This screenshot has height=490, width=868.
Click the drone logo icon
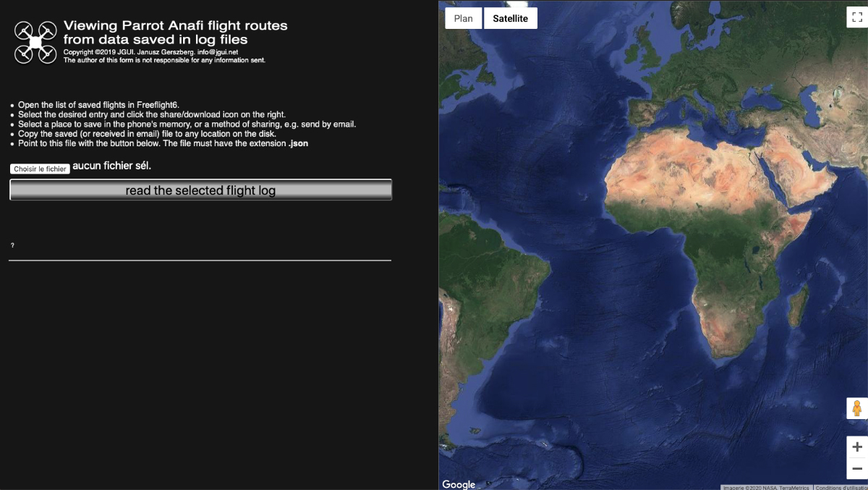pos(35,42)
